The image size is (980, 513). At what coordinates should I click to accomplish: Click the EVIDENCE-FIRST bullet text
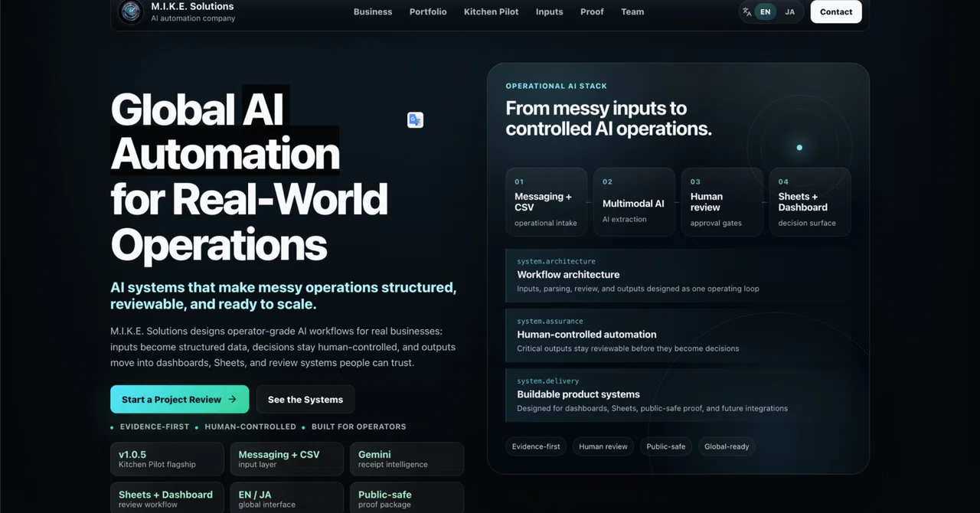click(x=154, y=426)
